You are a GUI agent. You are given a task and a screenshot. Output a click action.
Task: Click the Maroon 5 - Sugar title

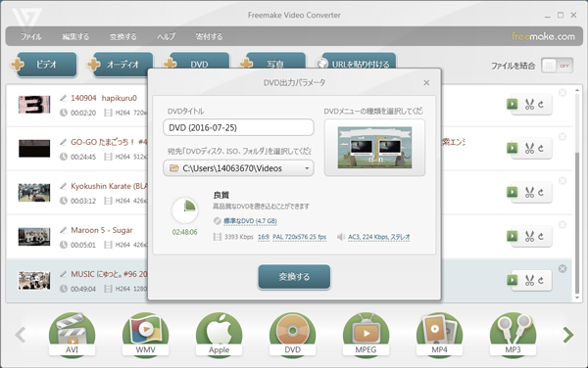tap(102, 230)
